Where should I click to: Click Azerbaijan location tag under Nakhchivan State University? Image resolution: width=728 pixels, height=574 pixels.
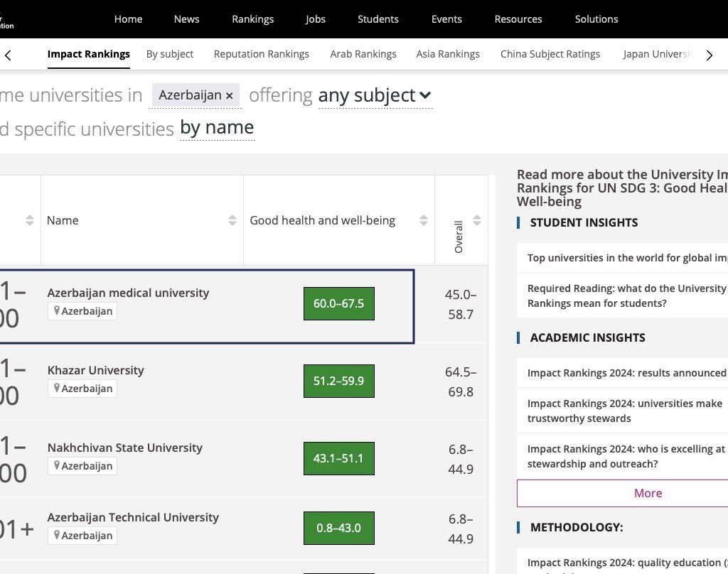[82, 466]
